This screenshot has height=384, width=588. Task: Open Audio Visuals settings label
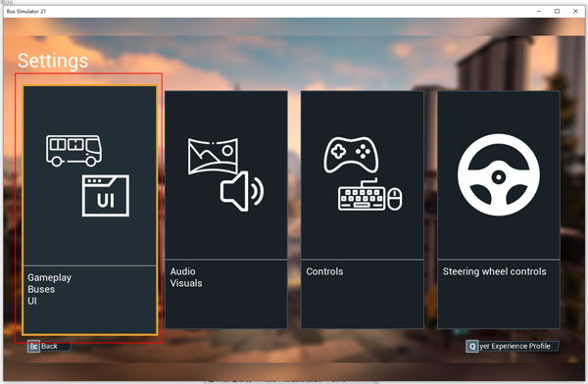(x=186, y=277)
